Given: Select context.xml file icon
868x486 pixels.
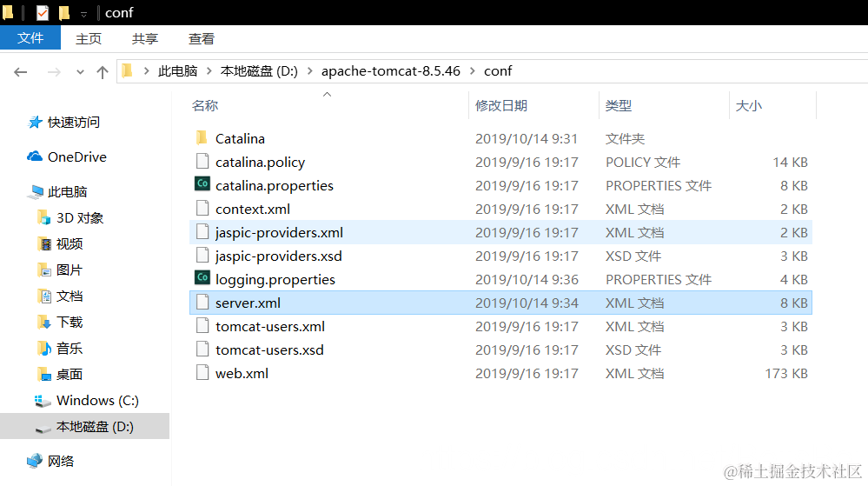Looking at the screenshot, I should click(202, 209).
